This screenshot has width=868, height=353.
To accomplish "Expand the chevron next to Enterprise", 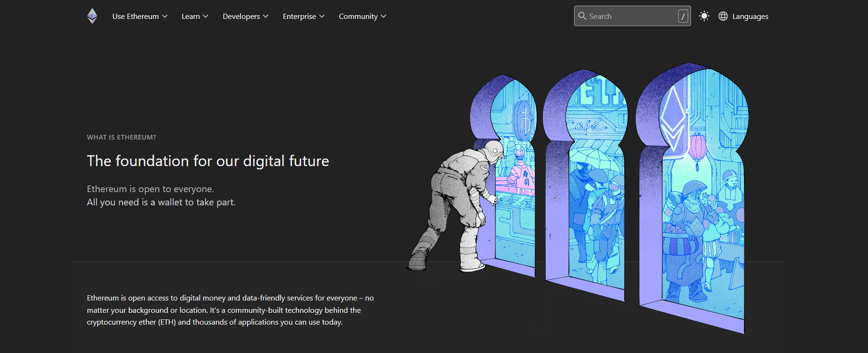I will click(322, 16).
